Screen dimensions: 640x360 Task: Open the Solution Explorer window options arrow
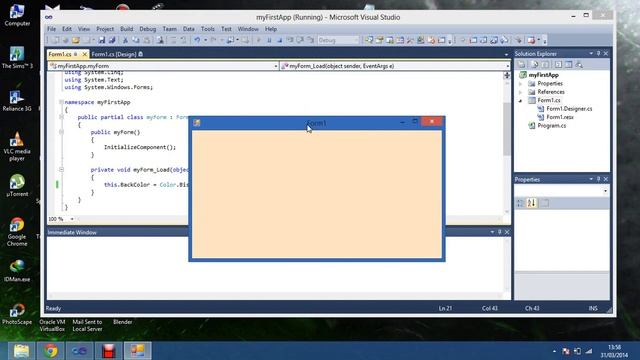click(x=591, y=53)
